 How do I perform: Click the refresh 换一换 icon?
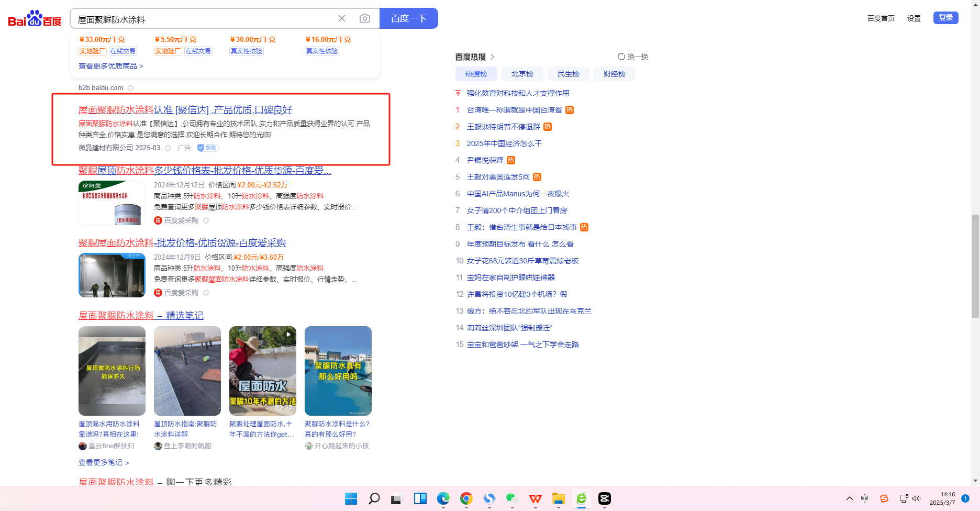point(621,57)
